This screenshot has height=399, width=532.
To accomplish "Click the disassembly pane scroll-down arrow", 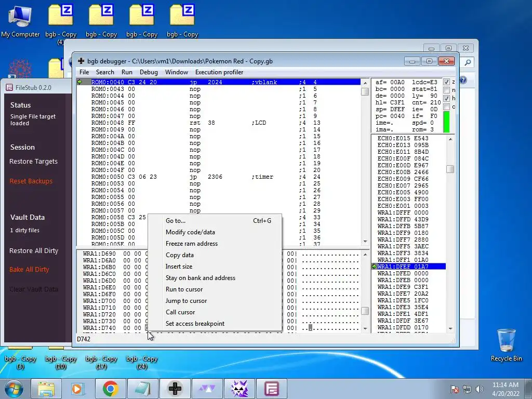I will coord(365,242).
